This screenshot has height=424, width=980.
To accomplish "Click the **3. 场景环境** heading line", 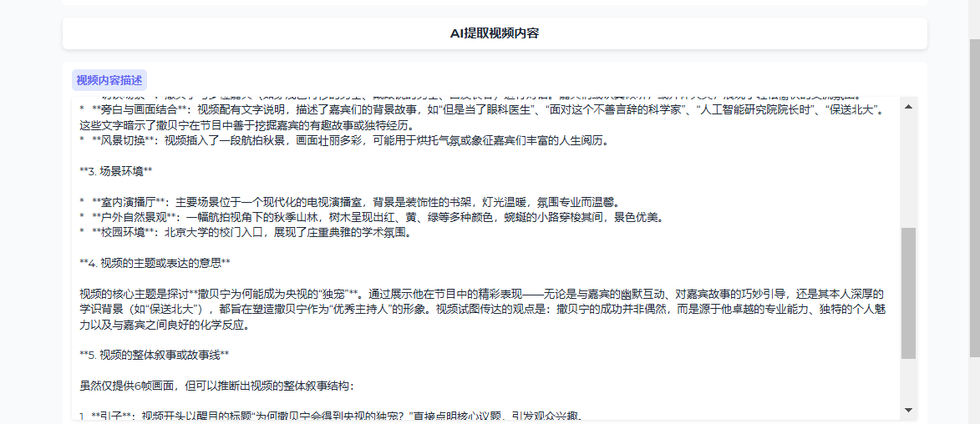I will [x=115, y=171].
